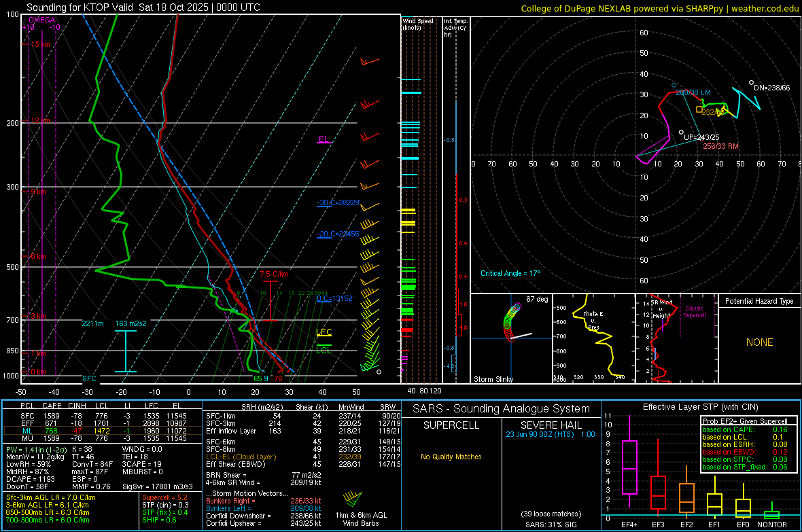This screenshot has height=532, width=802.
Task: Click the magenta 'EL' label on the skew-T
Action: point(324,139)
